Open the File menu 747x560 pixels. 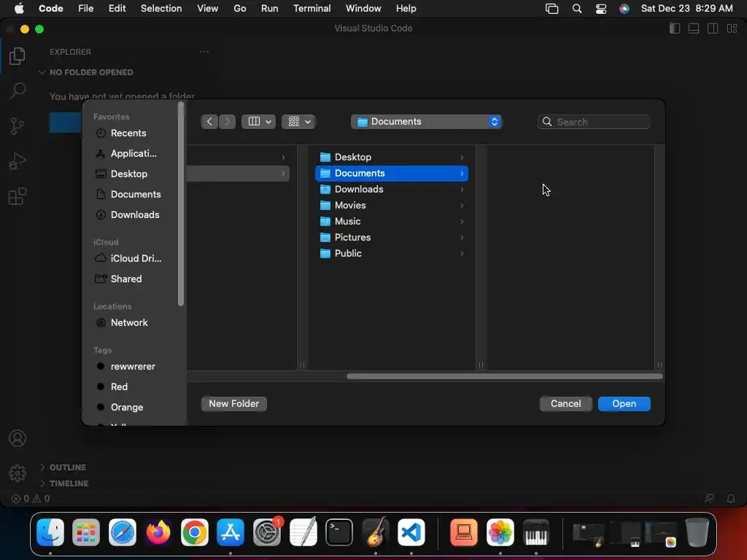[x=86, y=9]
